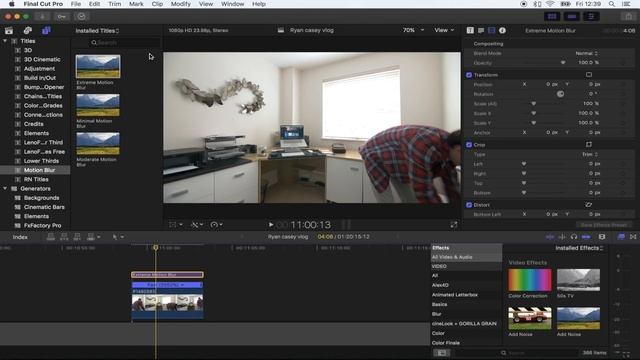Open the Blend Mode Normal dropdown

[587, 53]
